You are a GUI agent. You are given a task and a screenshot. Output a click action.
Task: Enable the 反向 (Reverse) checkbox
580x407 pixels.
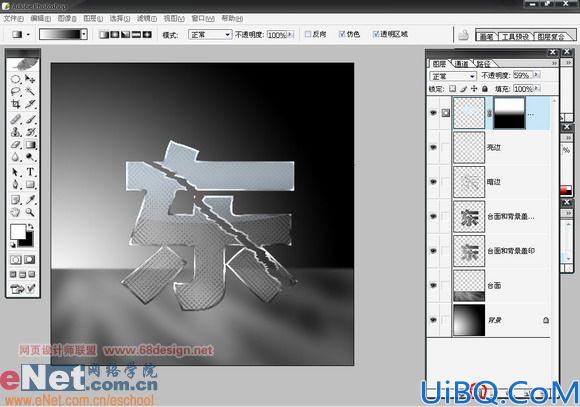click(308, 34)
